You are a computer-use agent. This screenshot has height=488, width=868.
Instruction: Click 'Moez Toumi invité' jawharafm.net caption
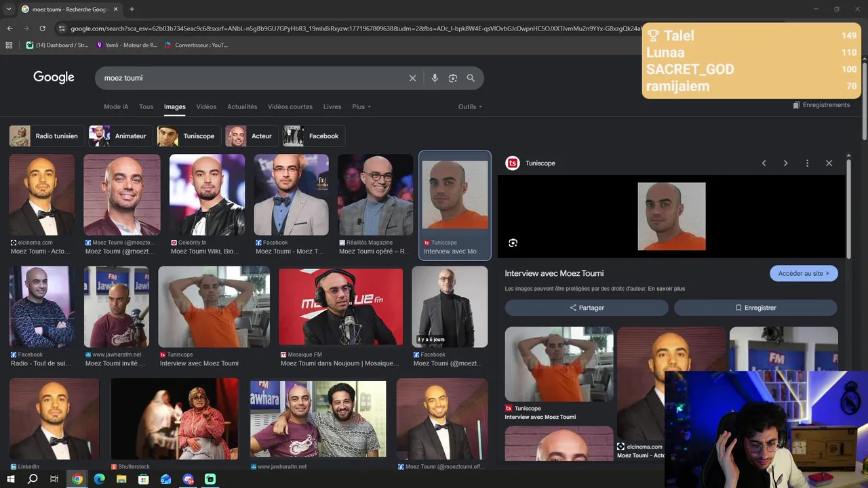point(115,363)
